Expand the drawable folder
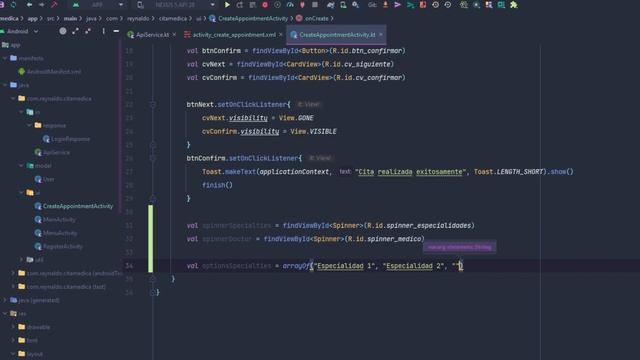 13,327
